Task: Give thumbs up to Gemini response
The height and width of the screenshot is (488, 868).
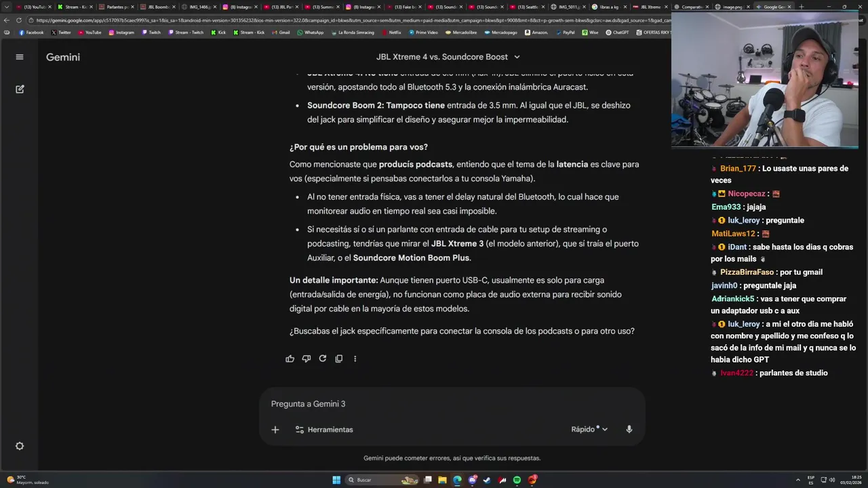Action: coord(290,359)
